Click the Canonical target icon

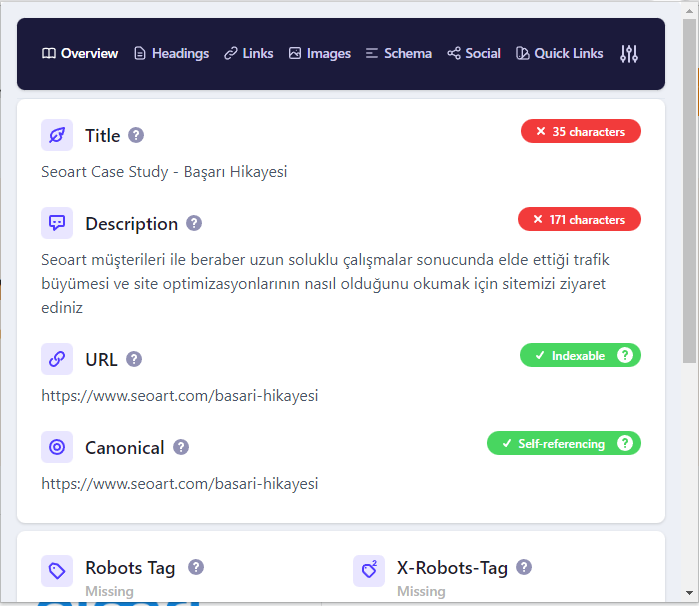point(57,447)
